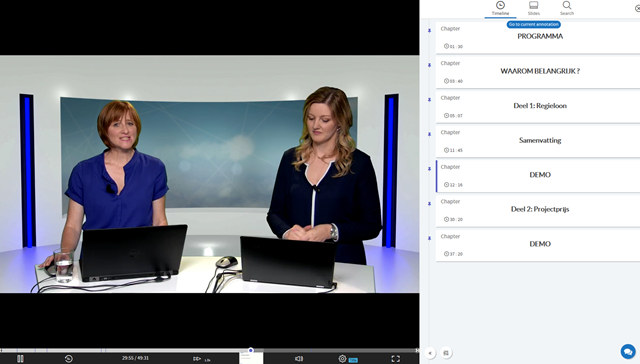Image resolution: width=640 pixels, height=364 pixels.
Task: Collapse the side panel with left arrow
Action: click(430, 353)
